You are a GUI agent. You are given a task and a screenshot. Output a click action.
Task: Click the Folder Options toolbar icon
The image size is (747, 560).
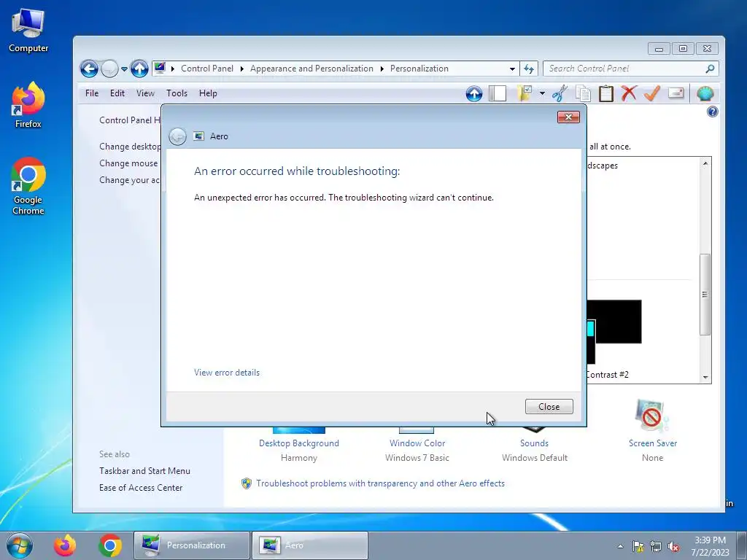[x=525, y=93]
